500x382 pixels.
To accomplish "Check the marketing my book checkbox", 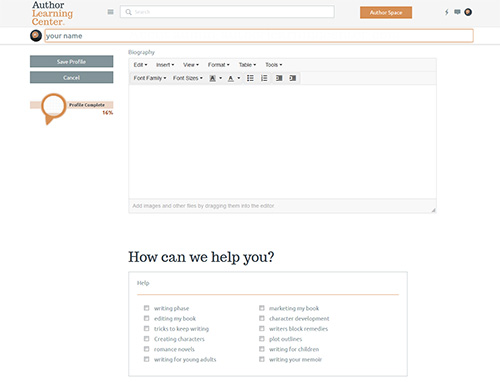I will click(262, 308).
